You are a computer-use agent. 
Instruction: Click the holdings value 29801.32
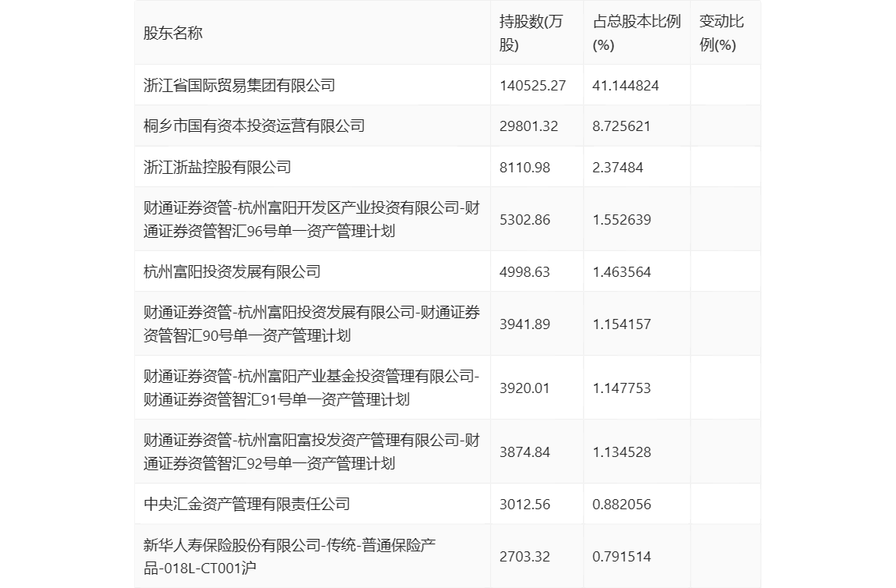coord(528,126)
